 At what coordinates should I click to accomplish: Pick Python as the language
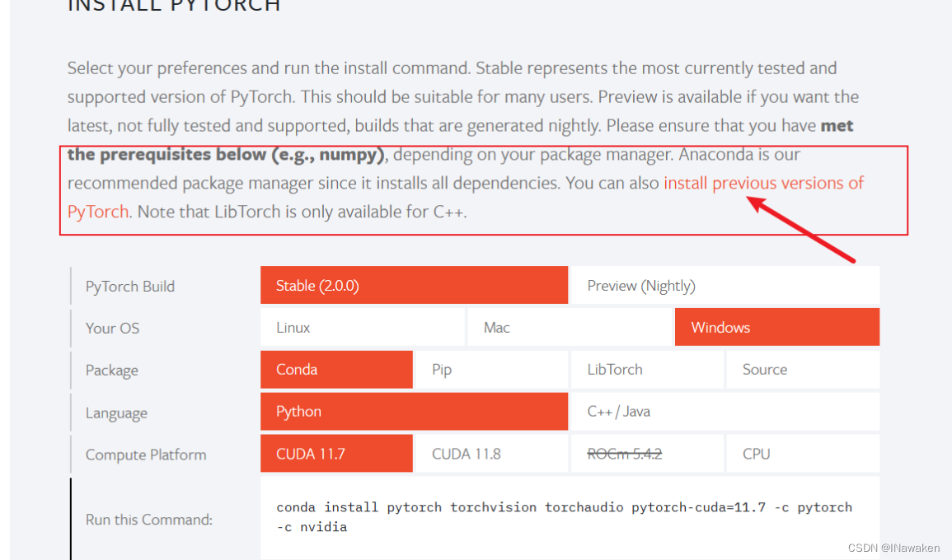(414, 411)
